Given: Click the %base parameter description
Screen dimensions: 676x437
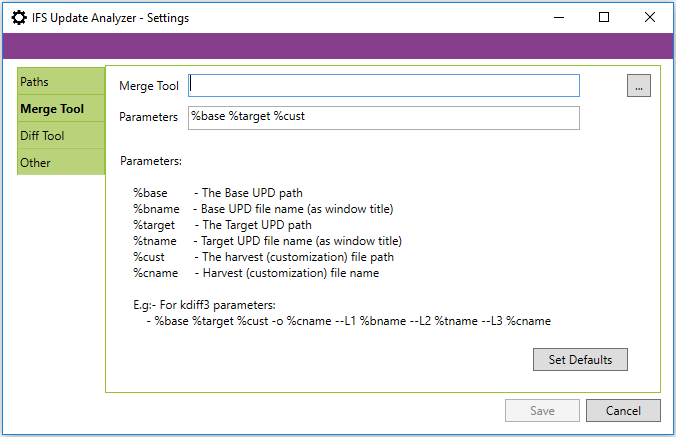Looking at the screenshot, I should click(x=218, y=193).
